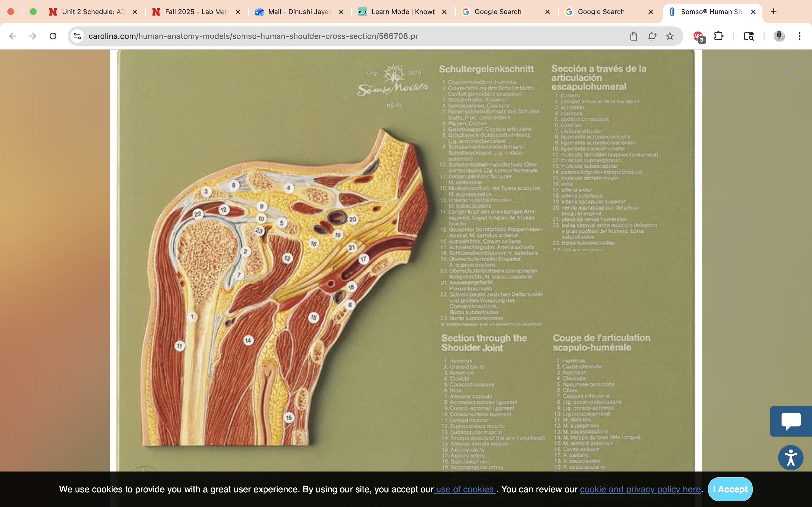Open the browser extensions puzzle icon
Screen dimensions: 812x507
[x=718, y=36]
